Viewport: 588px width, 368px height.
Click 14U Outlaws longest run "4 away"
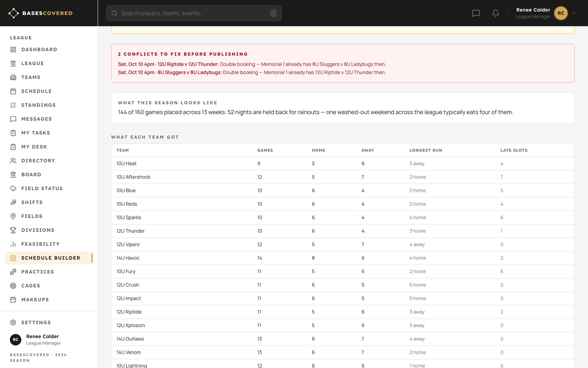click(x=417, y=339)
